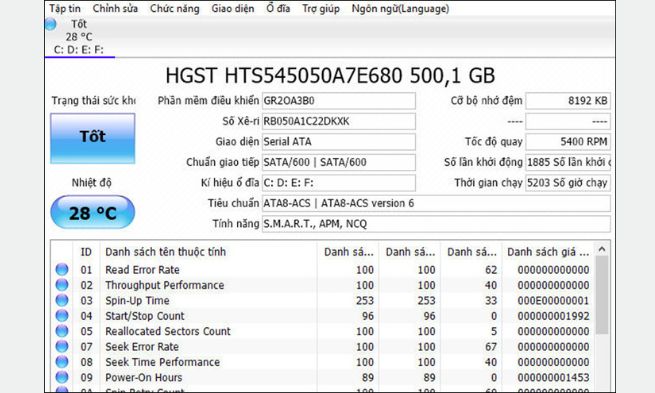Click the Nhiệt độ label

91,183
